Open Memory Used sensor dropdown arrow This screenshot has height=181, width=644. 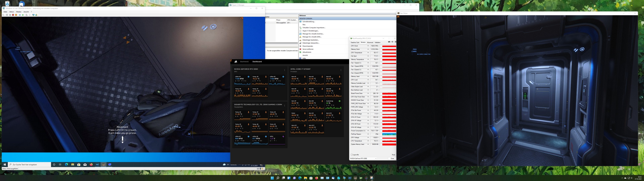(368, 76)
